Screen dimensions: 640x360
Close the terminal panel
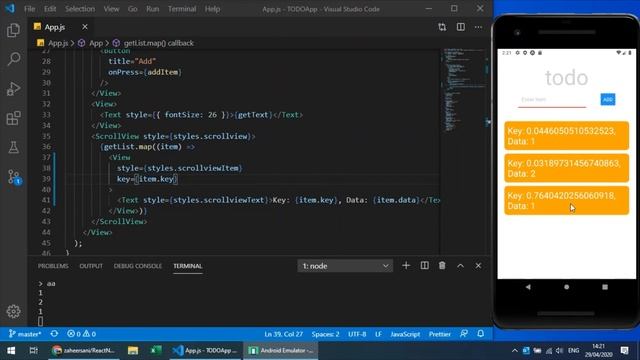[478, 266]
